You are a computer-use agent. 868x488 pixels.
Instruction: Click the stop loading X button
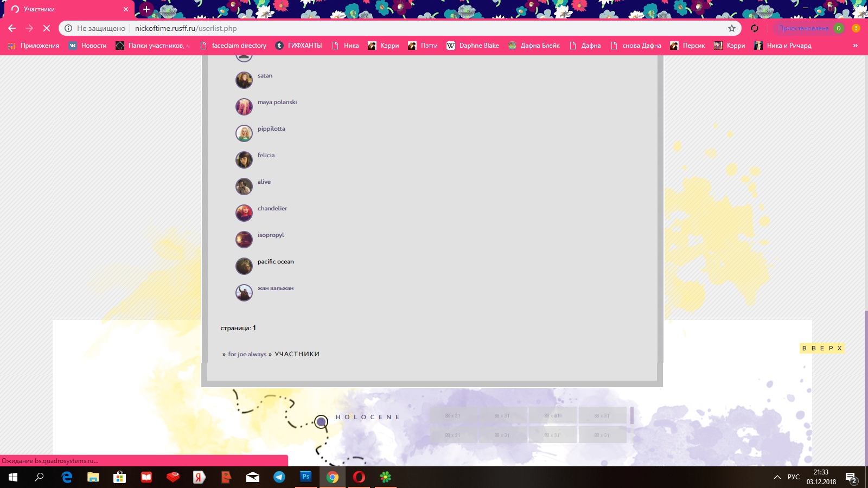[47, 28]
